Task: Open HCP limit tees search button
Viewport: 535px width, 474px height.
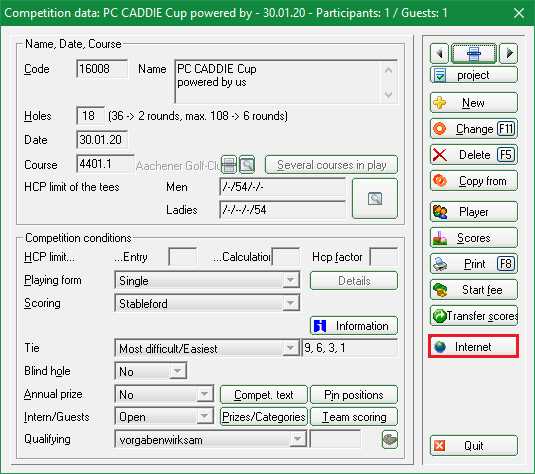Action: pyautogui.click(x=375, y=198)
